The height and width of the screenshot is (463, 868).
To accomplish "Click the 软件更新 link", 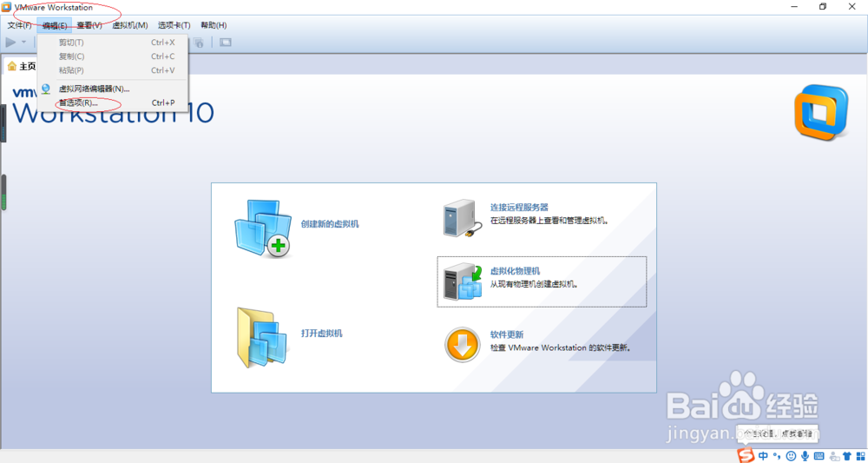I will 507,334.
